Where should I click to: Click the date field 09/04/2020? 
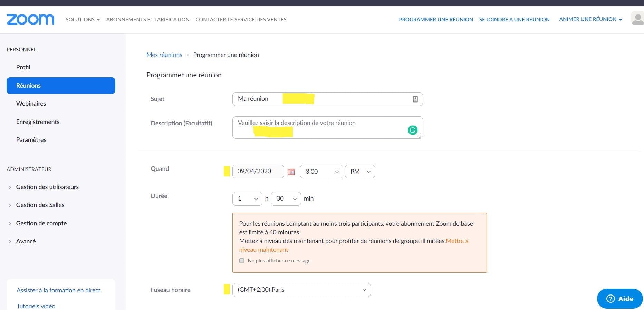258,172
